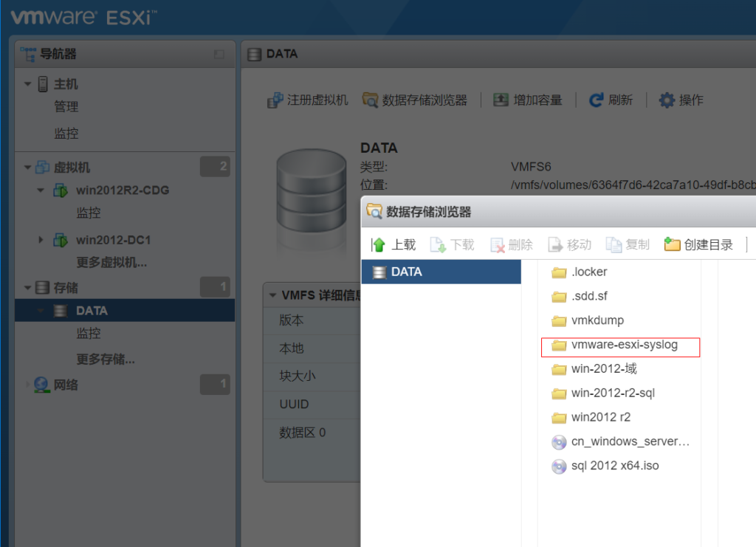Open the .sdd.sf folder
Screen dimensions: 756x547
[579, 296]
